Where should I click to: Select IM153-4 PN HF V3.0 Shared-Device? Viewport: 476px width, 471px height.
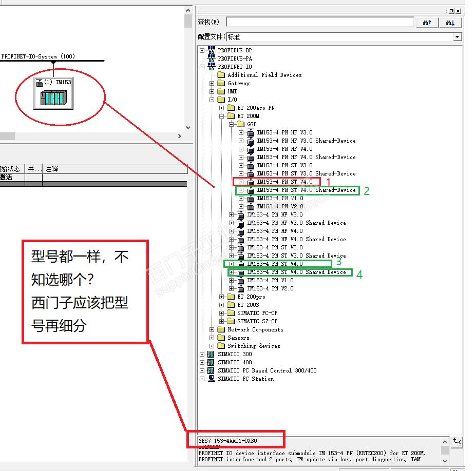pos(307,141)
